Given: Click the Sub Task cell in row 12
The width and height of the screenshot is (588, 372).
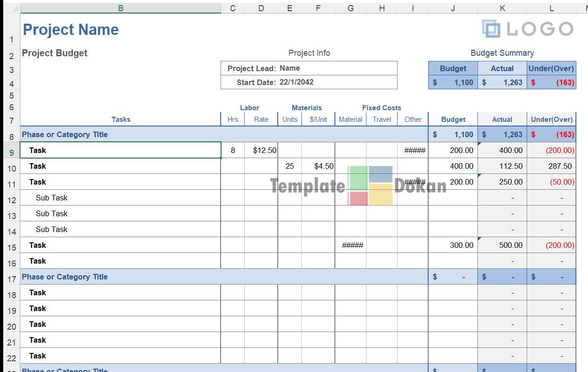Looking at the screenshot, I should point(52,198).
